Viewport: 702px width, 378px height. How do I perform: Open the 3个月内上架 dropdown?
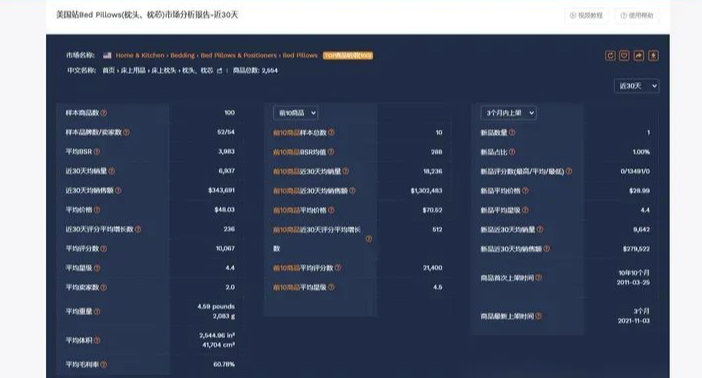(x=508, y=113)
